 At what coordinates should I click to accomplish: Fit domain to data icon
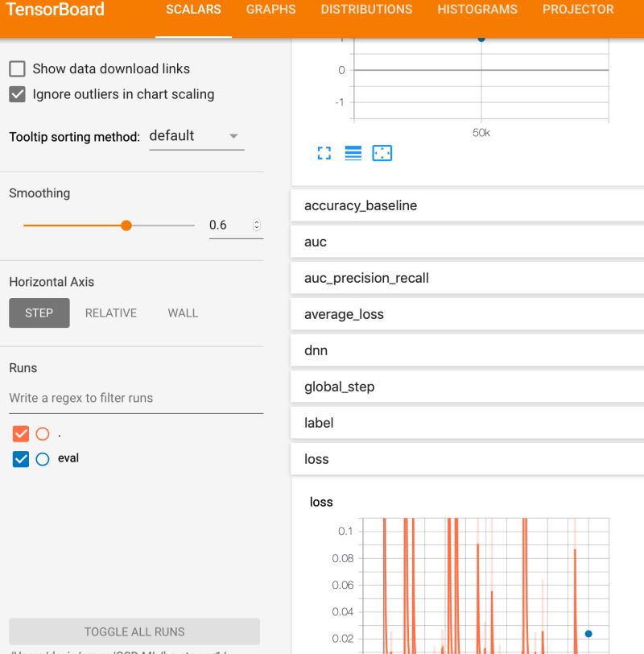(x=382, y=153)
